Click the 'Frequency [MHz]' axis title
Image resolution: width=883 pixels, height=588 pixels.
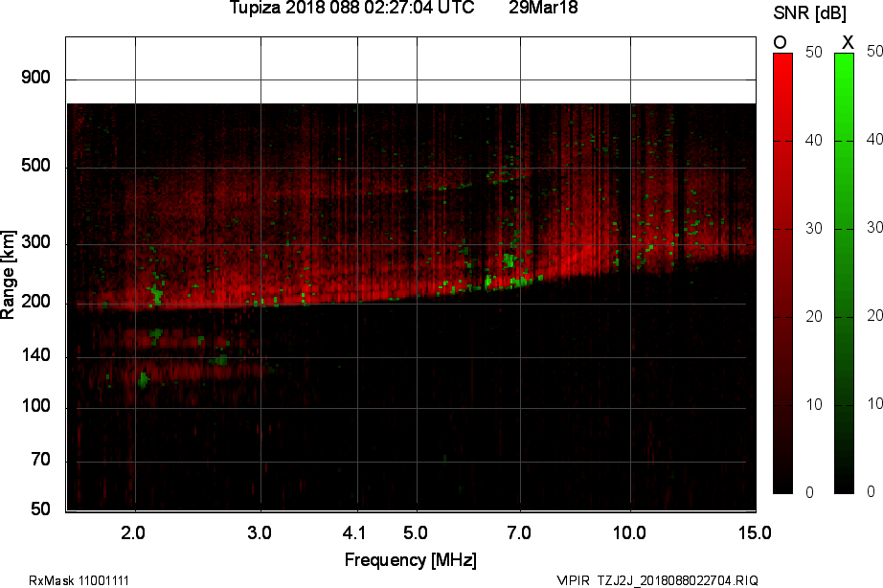click(411, 560)
